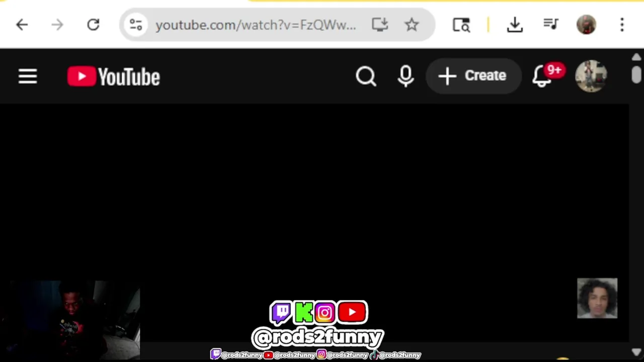This screenshot has height=362, width=644.
Task: Go to YouTube home via logo
Action: click(114, 77)
